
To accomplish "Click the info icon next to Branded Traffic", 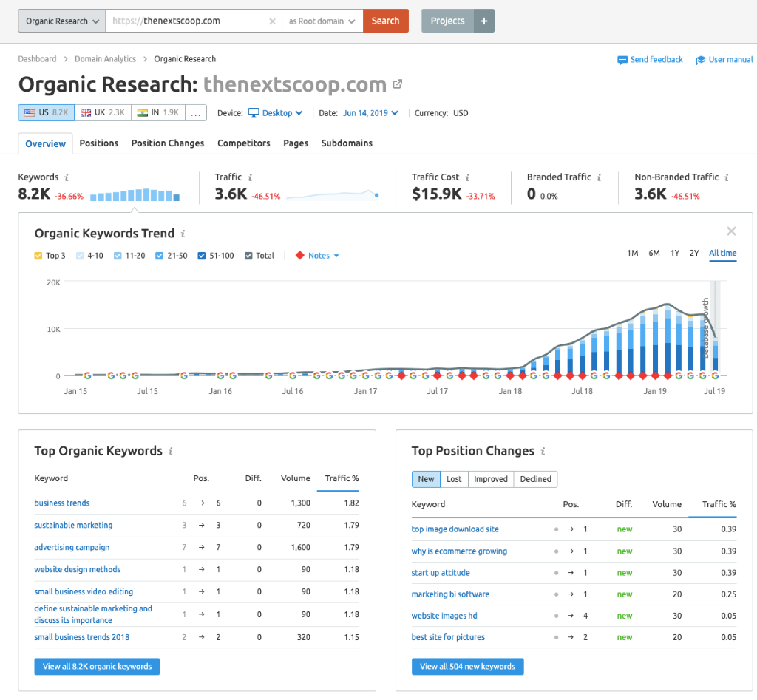I will point(599,177).
